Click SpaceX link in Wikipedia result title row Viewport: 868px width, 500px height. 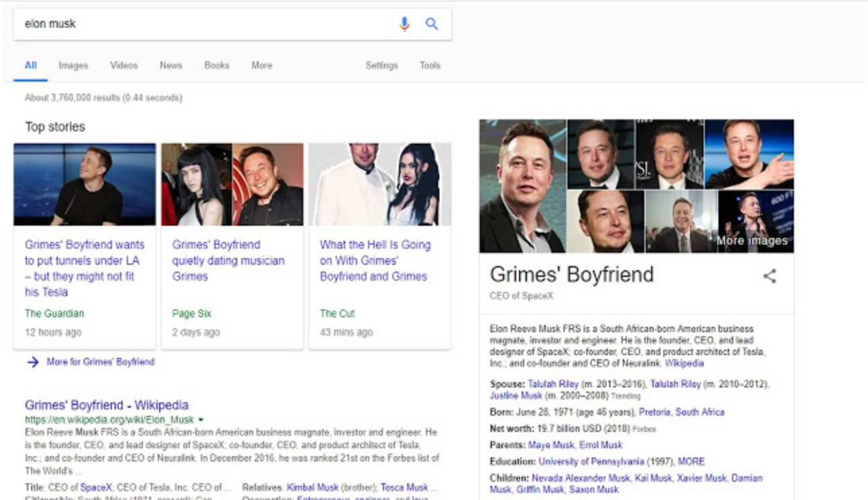coord(96,487)
